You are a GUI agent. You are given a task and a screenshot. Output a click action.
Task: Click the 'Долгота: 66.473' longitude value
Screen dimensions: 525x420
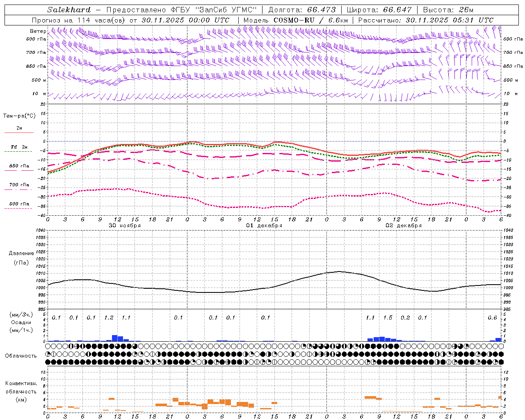point(302,10)
